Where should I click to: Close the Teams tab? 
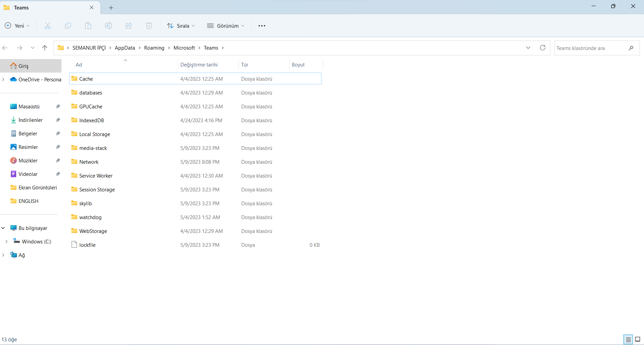tap(92, 7)
